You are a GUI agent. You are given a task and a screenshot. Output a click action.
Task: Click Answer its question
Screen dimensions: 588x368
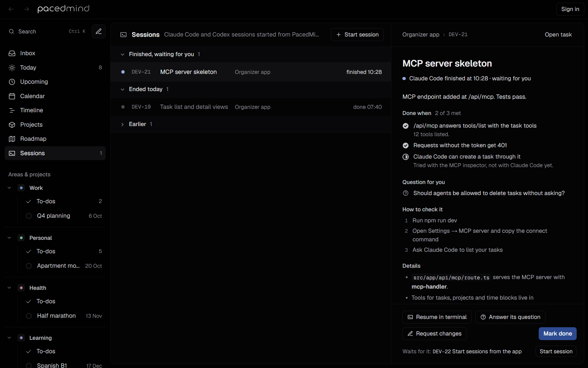[x=510, y=317]
